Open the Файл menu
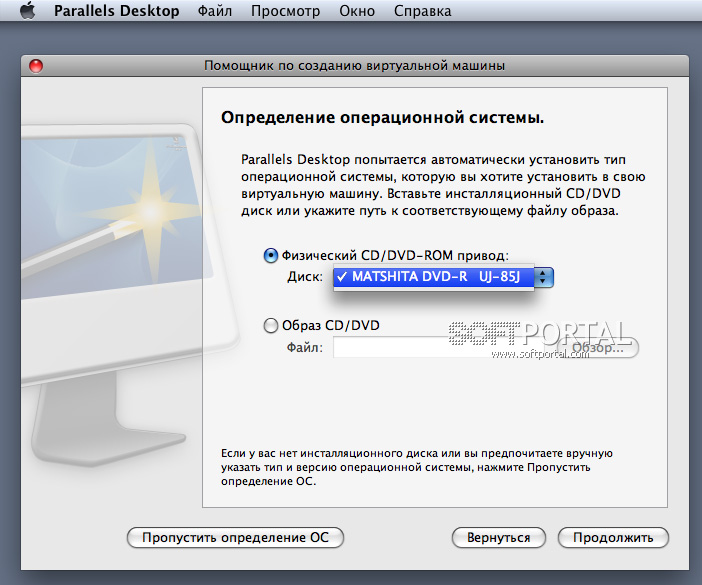The image size is (702, 585). [x=215, y=11]
